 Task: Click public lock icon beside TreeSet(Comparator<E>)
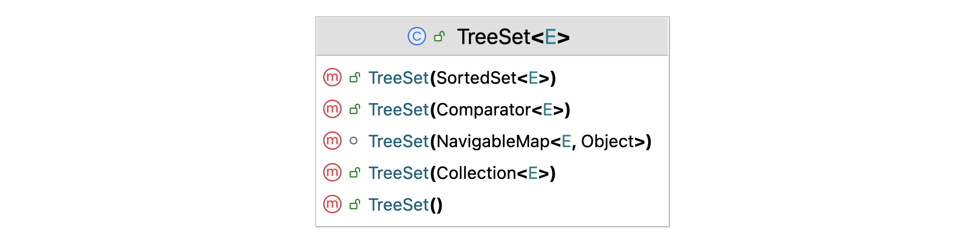click(354, 110)
